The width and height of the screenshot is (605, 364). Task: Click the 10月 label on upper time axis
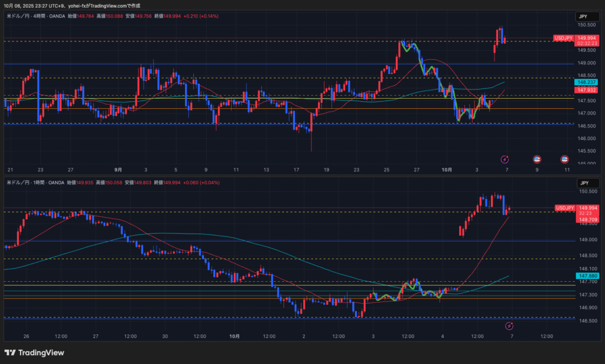[447, 170]
